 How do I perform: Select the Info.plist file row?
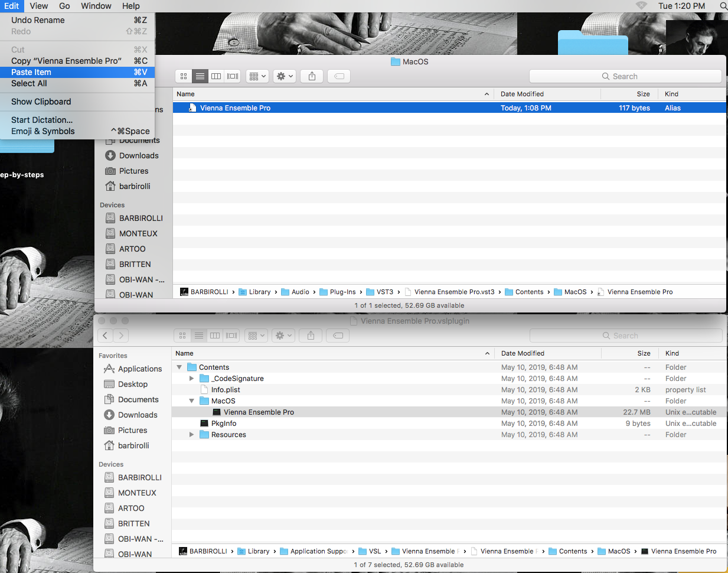[x=449, y=390]
